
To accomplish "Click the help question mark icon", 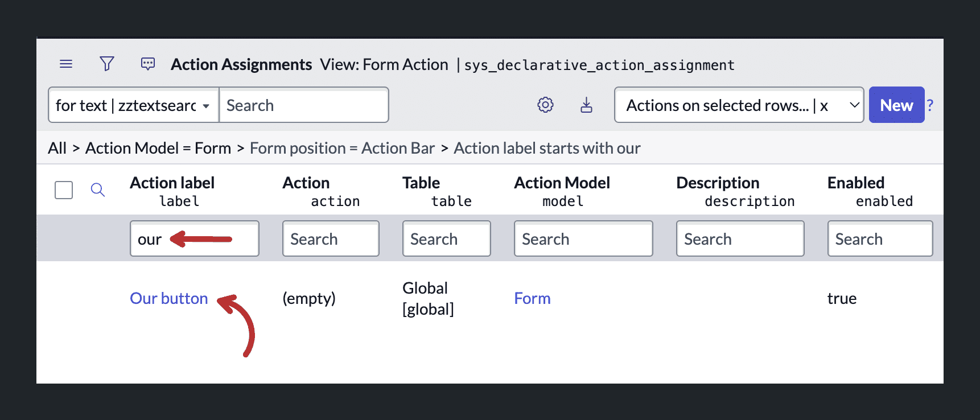I will tap(930, 105).
